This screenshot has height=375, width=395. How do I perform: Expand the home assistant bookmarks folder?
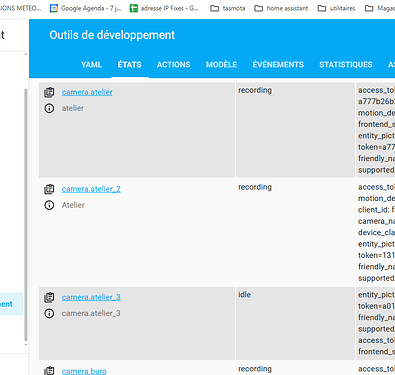(281, 8)
